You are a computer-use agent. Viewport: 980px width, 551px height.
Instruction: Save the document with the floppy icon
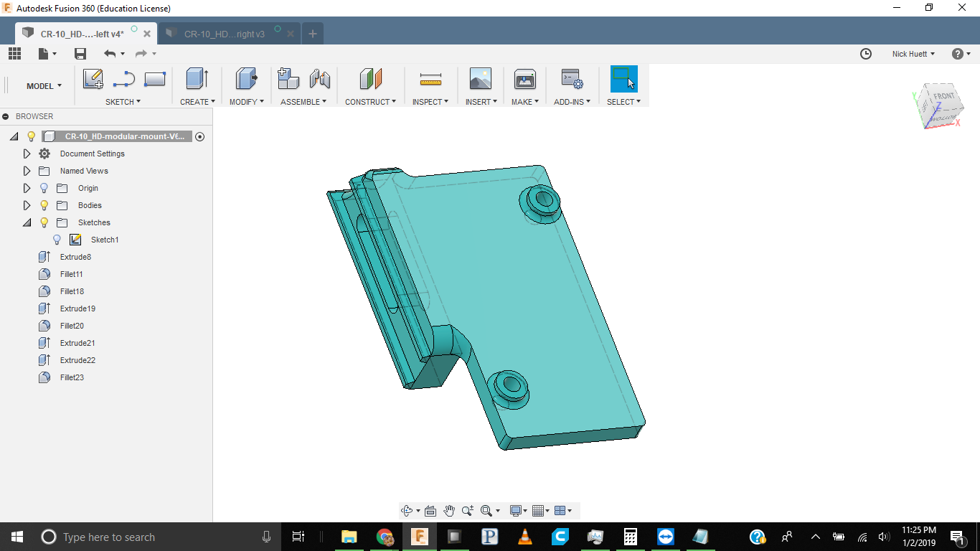(80, 54)
